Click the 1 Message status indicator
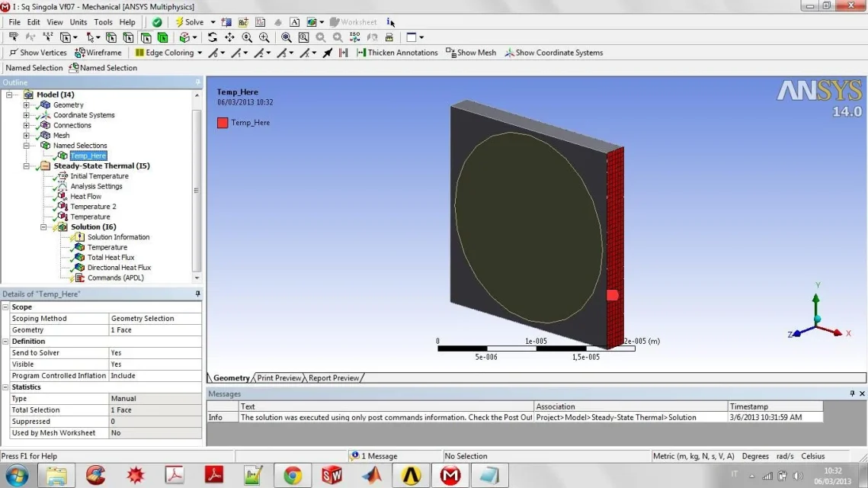868x488 pixels. click(x=373, y=456)
